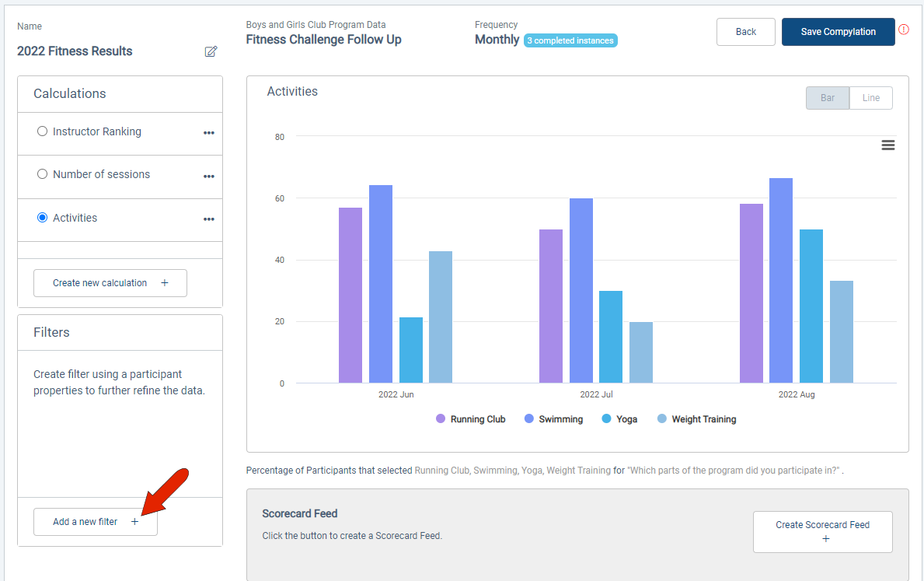Screen dimensions: 924x581
Task: Toggle Running Club legend swatch
Action: 440,418
